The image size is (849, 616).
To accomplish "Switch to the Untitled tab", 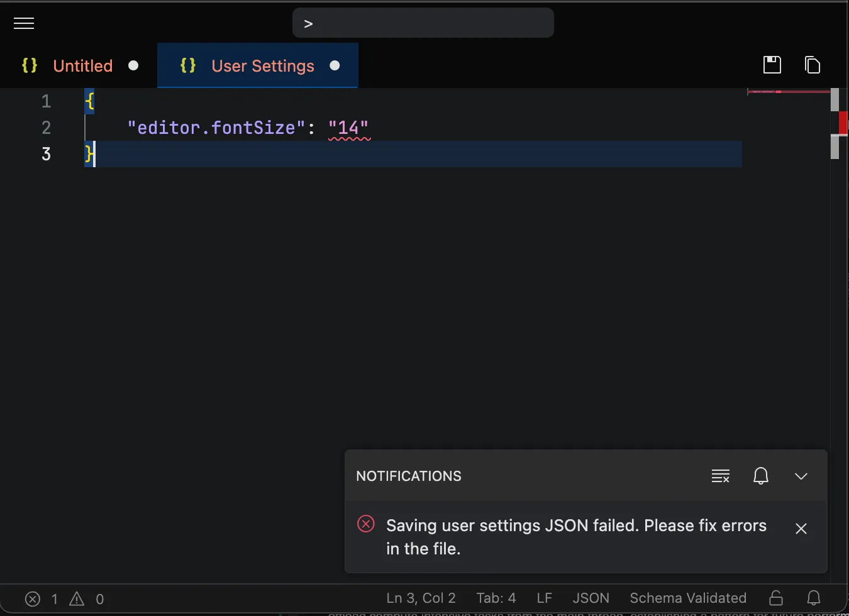I will (x=82, y=66).
